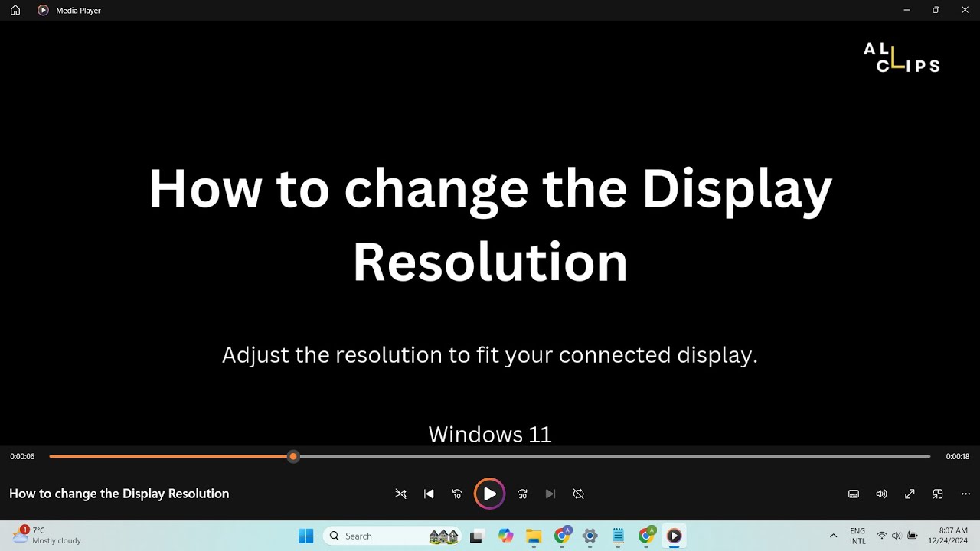Skip forward 30 seconds

coord(522,494)
